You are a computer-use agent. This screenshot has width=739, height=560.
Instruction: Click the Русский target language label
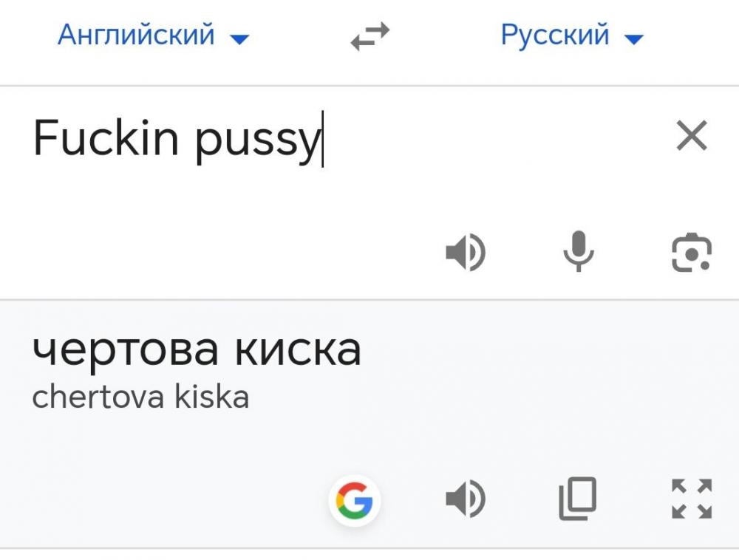point(554,35)
